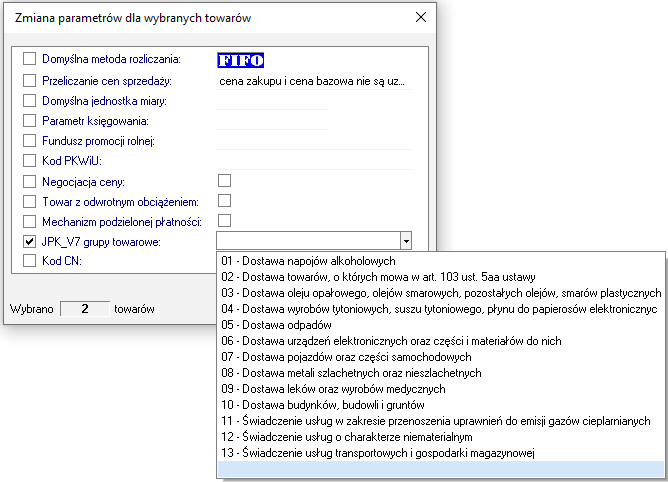This screenshot has width=668, height=482.
Task: Enable the Przeliczanie cen sprzedaży checkbox
Action: coord(29,81)
